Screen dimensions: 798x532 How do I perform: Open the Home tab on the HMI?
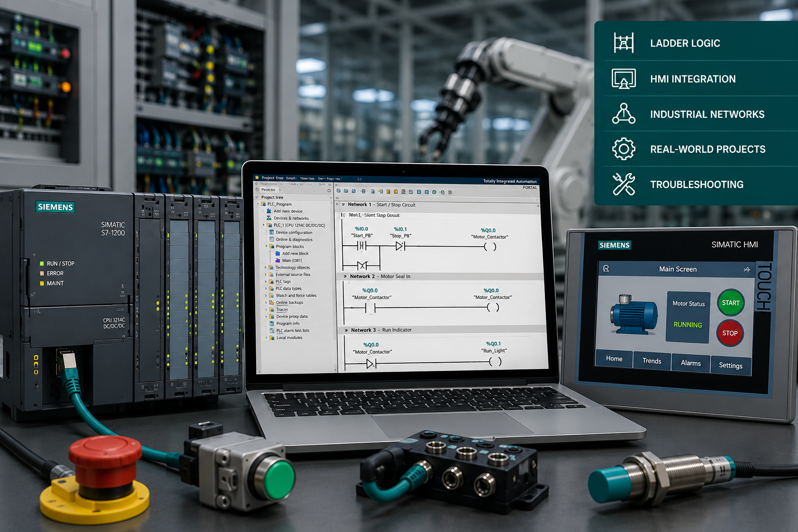point(614,358)
